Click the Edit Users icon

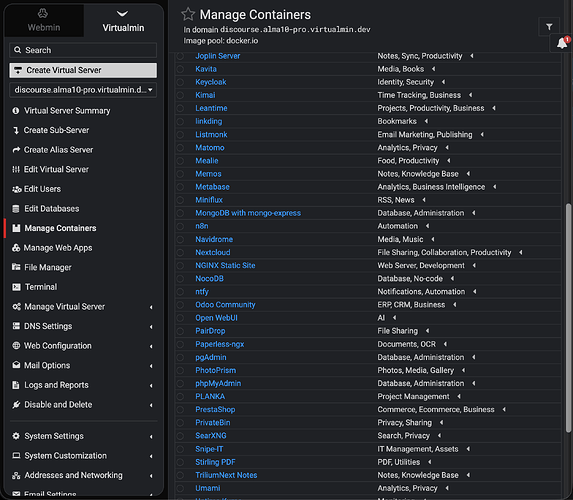pyautogui.click(x=16, y=189)
